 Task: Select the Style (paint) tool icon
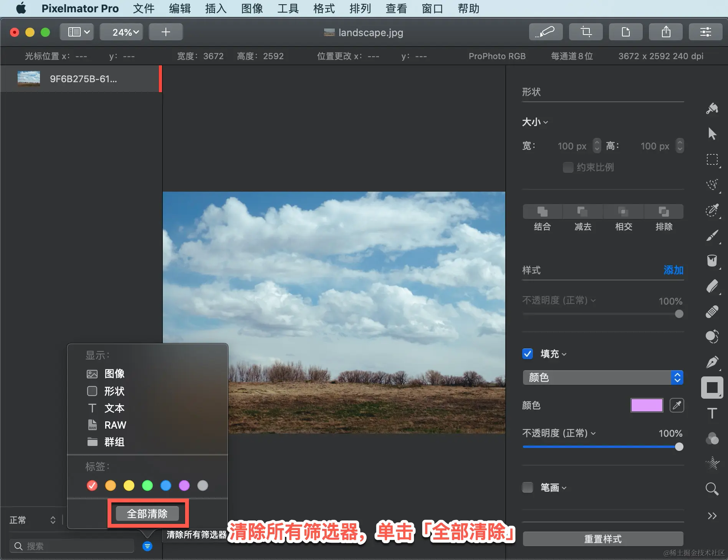(712, 109)
